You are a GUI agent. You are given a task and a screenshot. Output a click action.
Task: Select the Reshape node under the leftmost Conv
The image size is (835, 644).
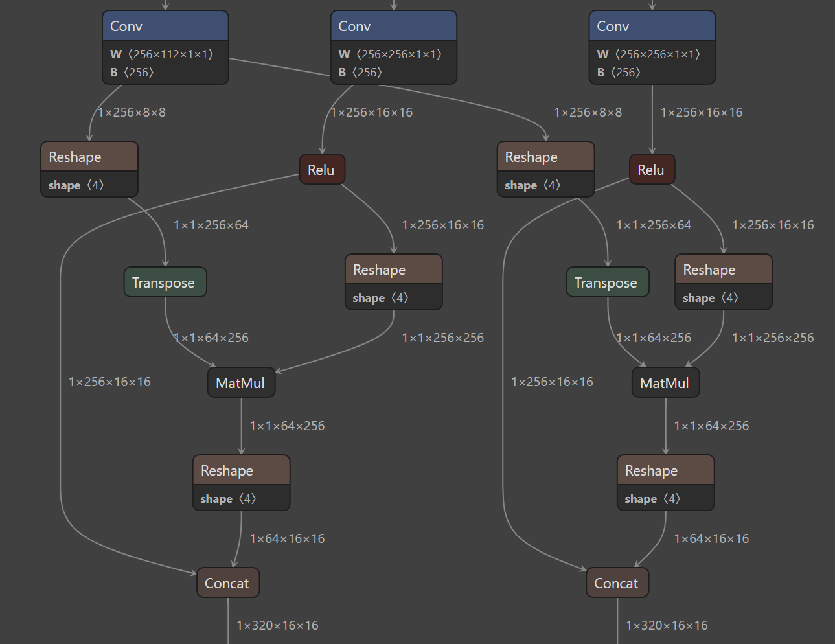coord(89,157)
